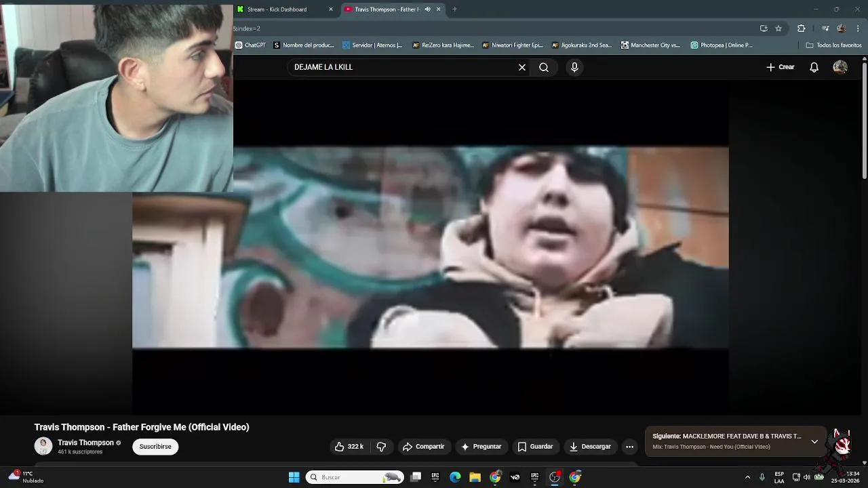Click the video title Father Forgive Me
This screenshot has width=868, height=488.
coord(142,427)
